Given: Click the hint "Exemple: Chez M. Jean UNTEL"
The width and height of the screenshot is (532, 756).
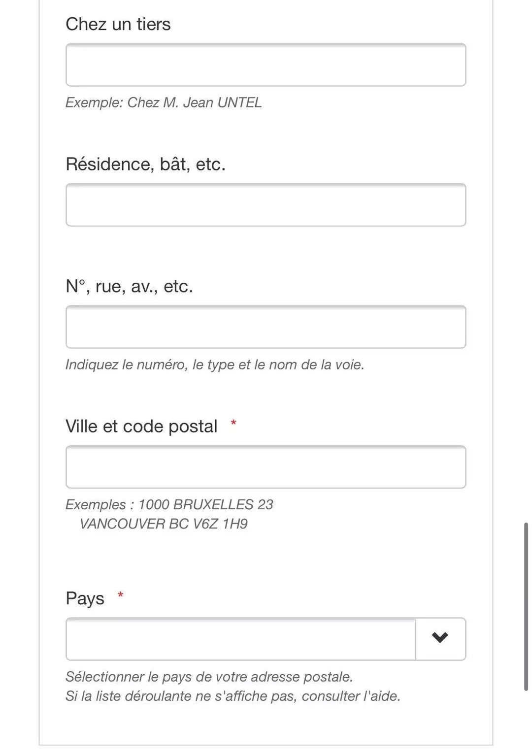Looking at the screenshot, I should point(164,102).
